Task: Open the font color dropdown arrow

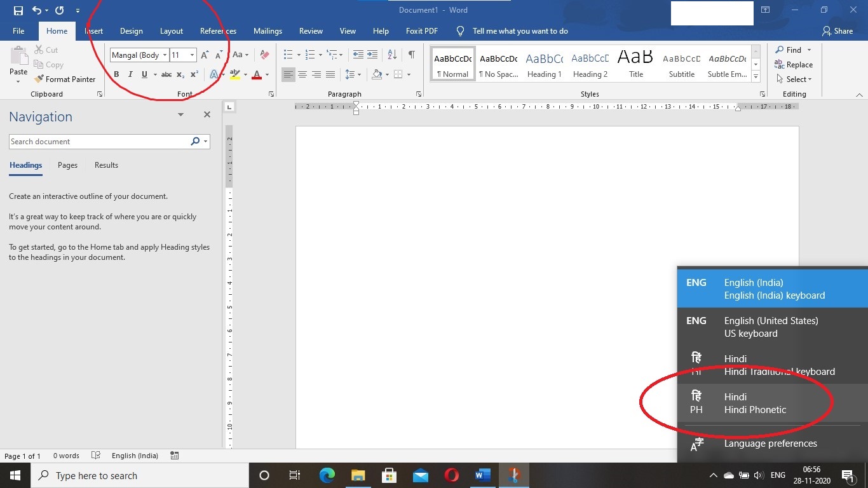Action: pyautogui.click(x=267, y=75)
